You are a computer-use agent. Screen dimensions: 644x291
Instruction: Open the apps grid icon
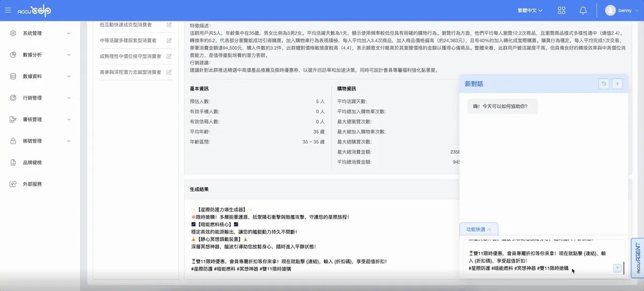pos(562,10)
